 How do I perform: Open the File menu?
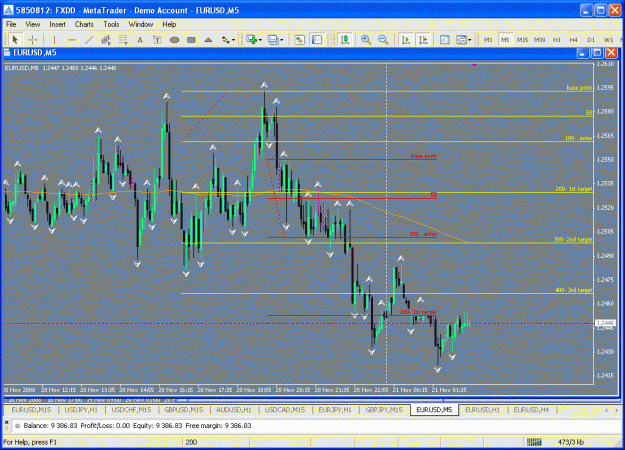pos(11,24)
